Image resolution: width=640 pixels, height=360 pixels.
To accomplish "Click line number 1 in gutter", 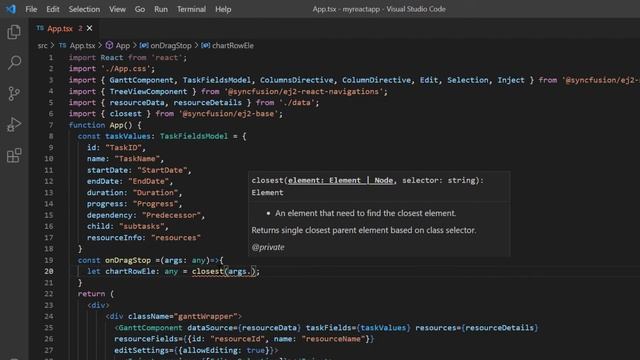I will point(51,58).
